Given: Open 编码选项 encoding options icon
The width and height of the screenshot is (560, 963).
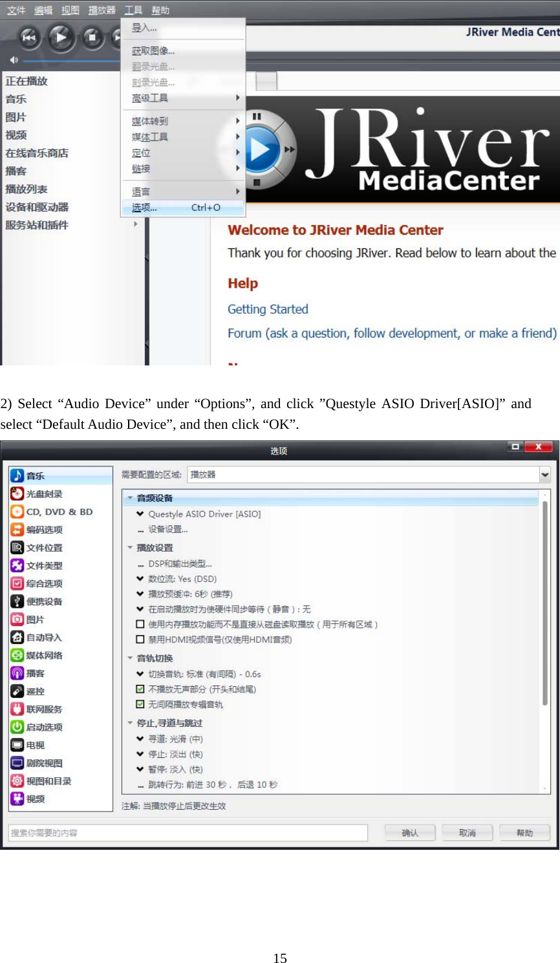Looking at the screenshot, I should (17, 530).
